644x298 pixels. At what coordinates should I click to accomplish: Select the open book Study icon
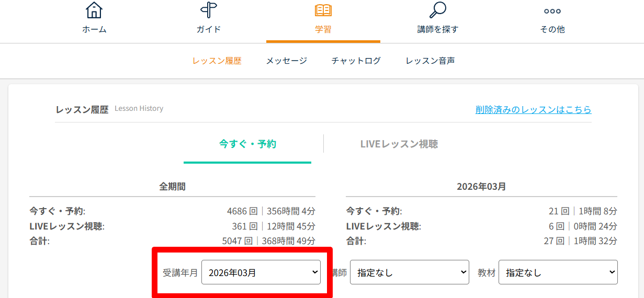click(323, 10)
